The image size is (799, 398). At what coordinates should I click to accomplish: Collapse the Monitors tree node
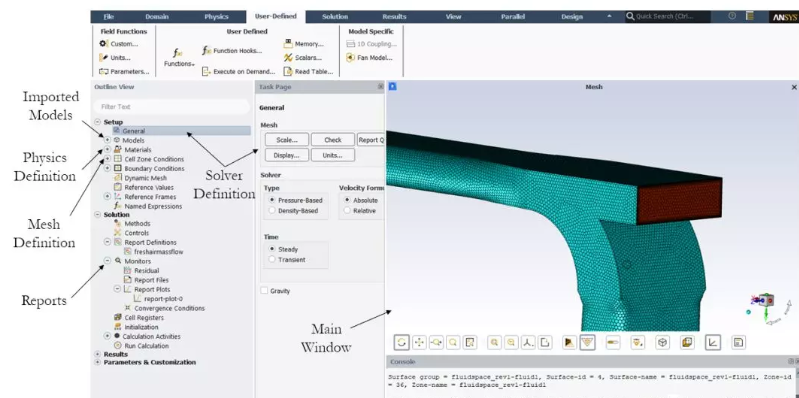click(107, 260)
